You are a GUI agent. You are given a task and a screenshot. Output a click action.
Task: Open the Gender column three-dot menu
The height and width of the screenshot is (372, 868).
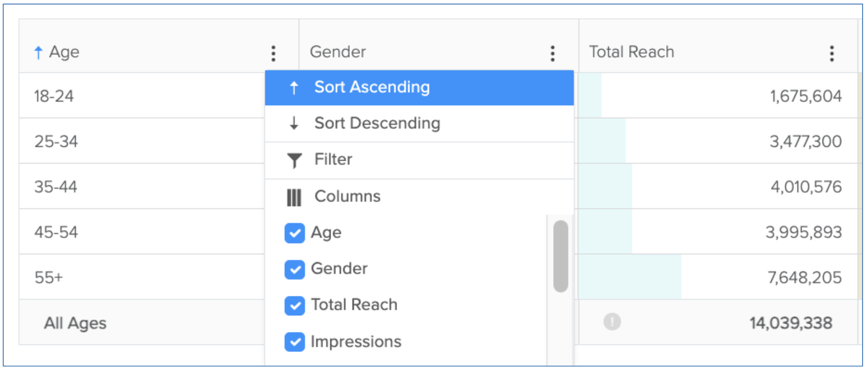pos(552,53)
